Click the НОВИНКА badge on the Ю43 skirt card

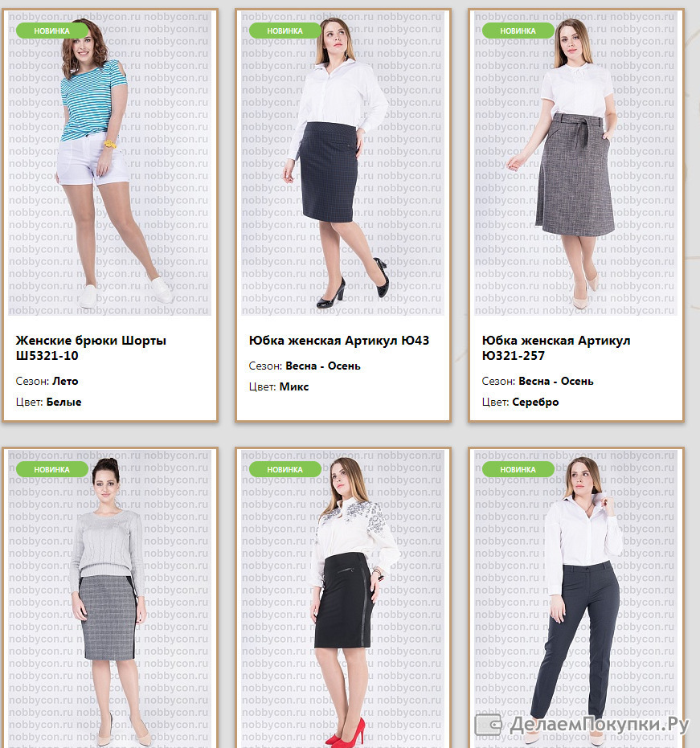[x=285, y=31]
